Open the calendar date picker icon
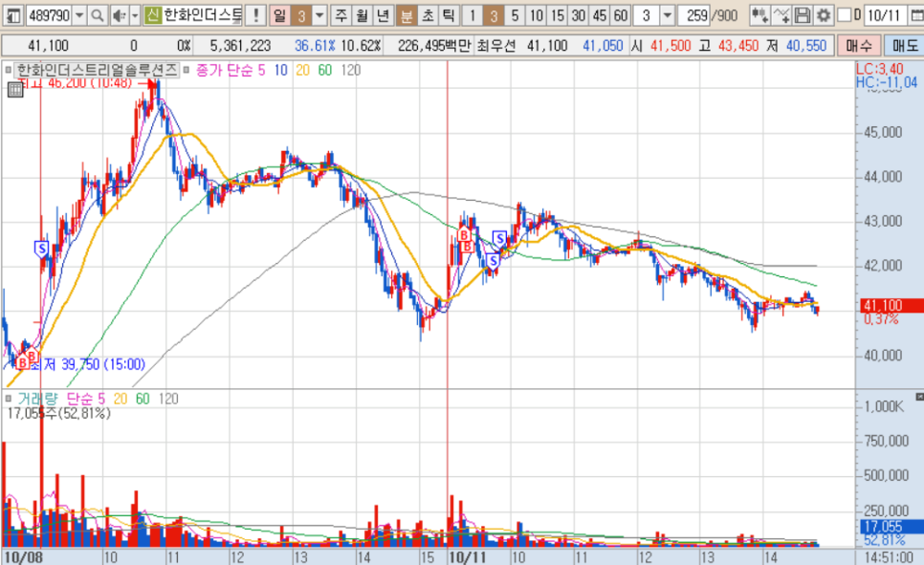The height and width of the screenshot is (565, 924). tap(917, 15)
